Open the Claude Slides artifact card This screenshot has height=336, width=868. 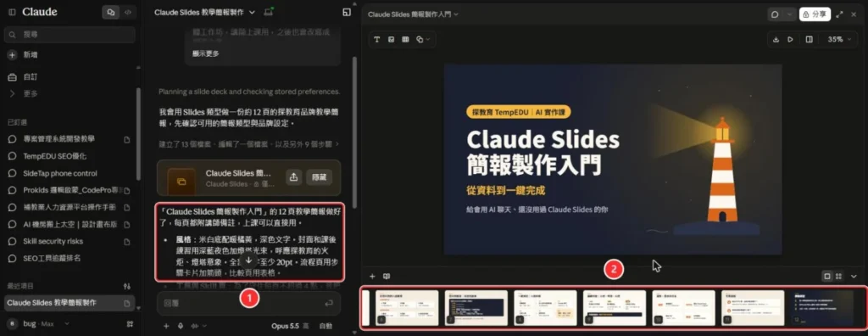tap(248, 177)
